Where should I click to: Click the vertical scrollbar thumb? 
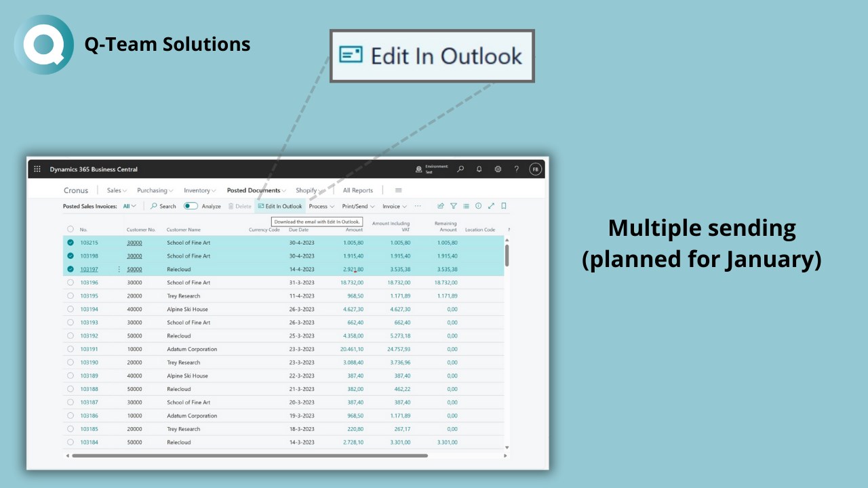pos(507,254)
